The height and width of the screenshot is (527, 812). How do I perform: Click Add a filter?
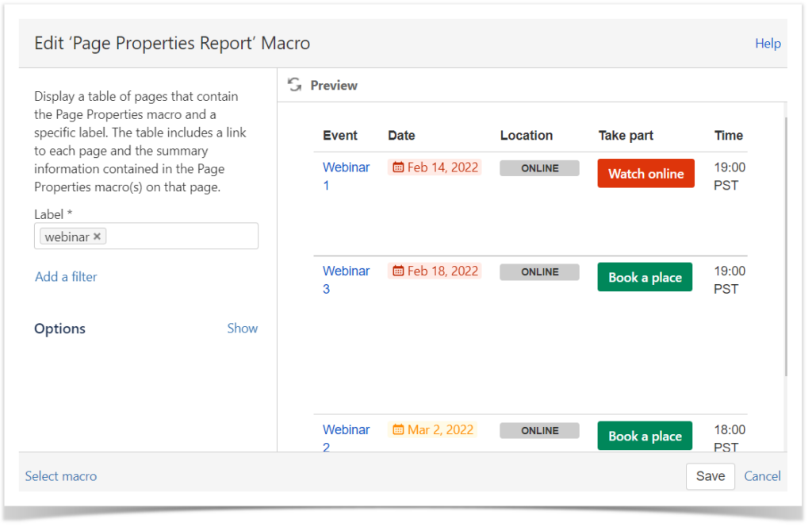pyautogui.click(x=66, y=276)
